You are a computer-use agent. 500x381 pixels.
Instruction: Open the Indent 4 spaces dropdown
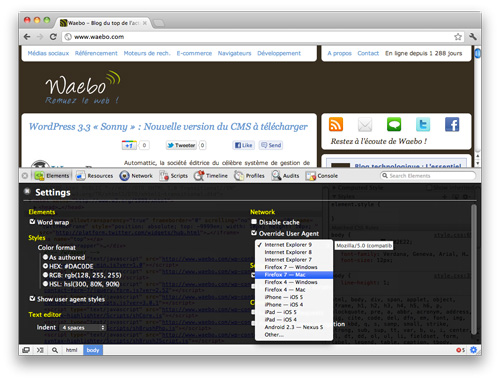click(83, 328)
